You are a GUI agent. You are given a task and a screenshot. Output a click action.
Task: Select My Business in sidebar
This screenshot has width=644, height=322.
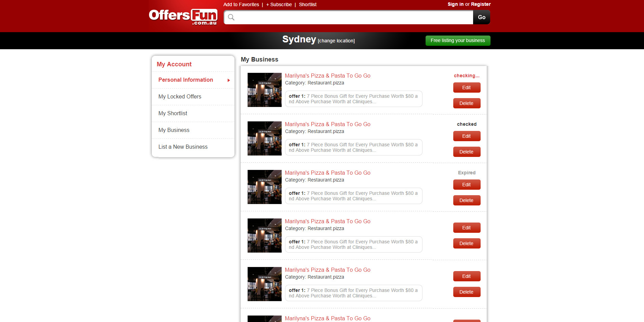tap(174, 130)
